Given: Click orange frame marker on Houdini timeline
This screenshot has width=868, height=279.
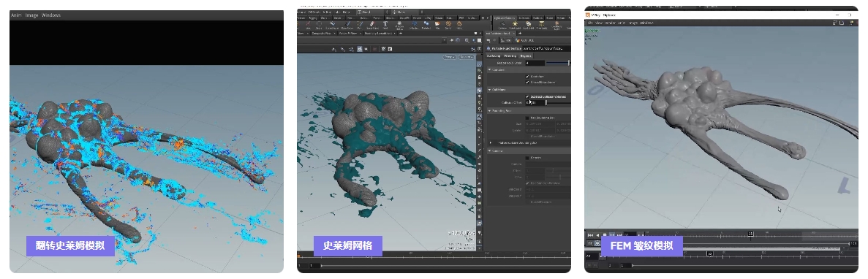Looking at the screenshot, I should [298, 256].
